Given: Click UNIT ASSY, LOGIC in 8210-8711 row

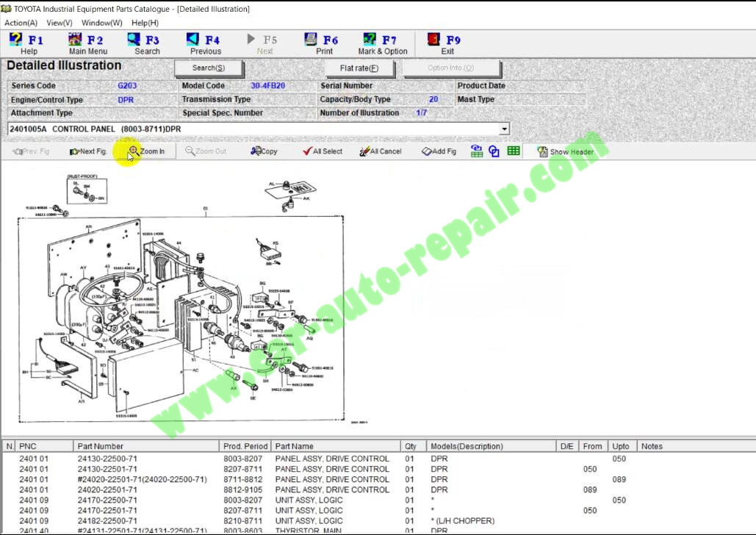Looking at the screenshot, I should [x=309, y=521].
